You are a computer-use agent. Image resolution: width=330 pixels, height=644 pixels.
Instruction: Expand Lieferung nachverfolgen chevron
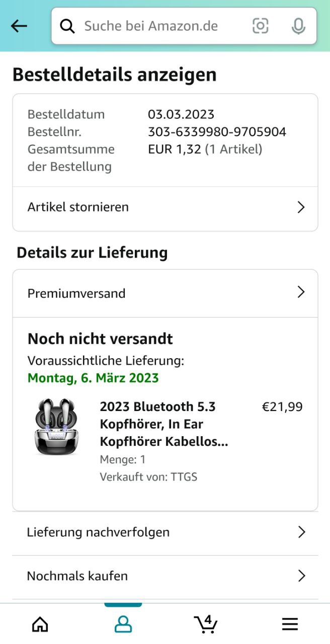click(x=301, y=532)
